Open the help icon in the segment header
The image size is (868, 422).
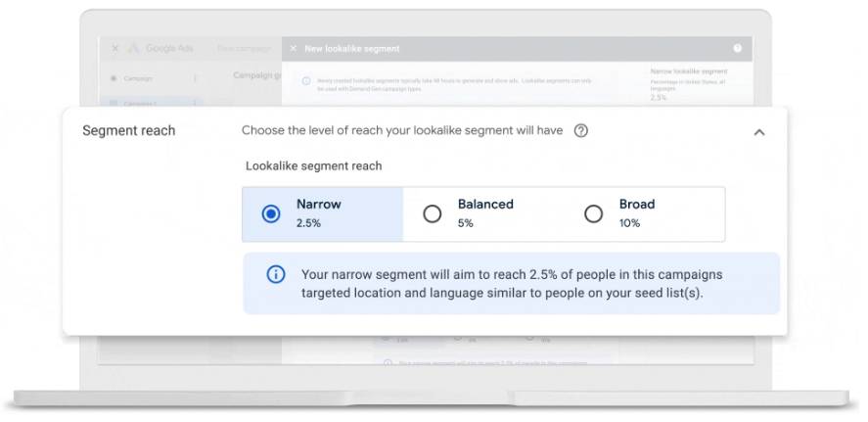tap(737, 48)
